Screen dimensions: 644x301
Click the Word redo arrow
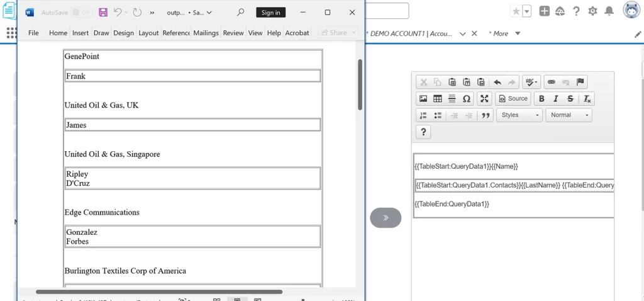coord(137,13)
